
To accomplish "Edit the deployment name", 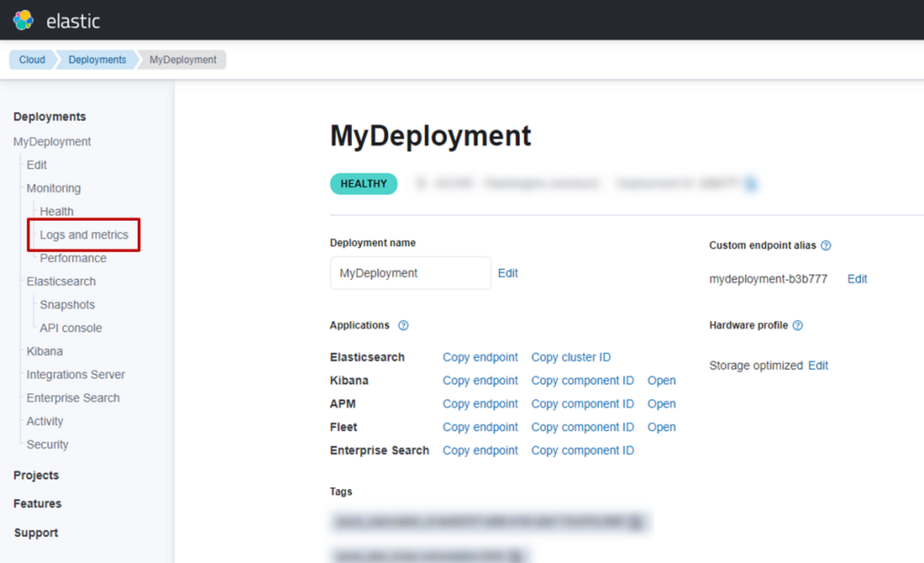I will click(x=508, y=273).
